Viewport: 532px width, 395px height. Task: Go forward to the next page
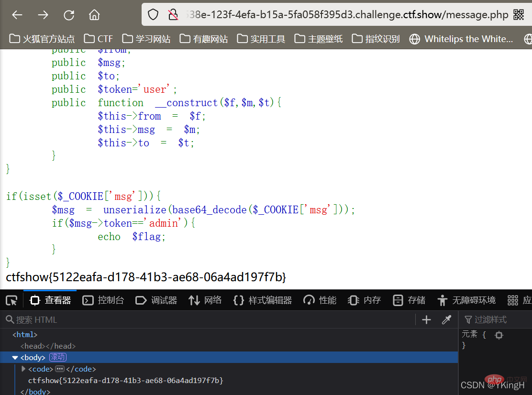point(43,15)
